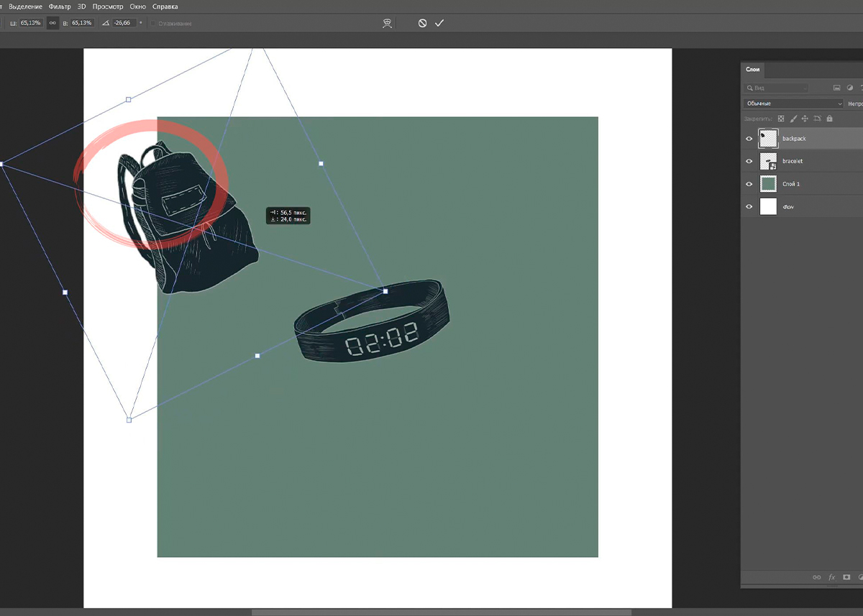The image size is (863, 616).
Task: Click the transform top-edge middle handle
Action: 129,99
